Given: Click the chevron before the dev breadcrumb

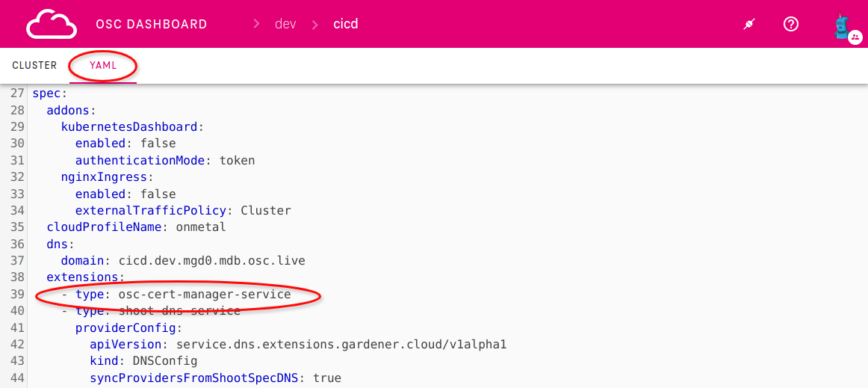Looking at the screenshot, I should (256, 24).
